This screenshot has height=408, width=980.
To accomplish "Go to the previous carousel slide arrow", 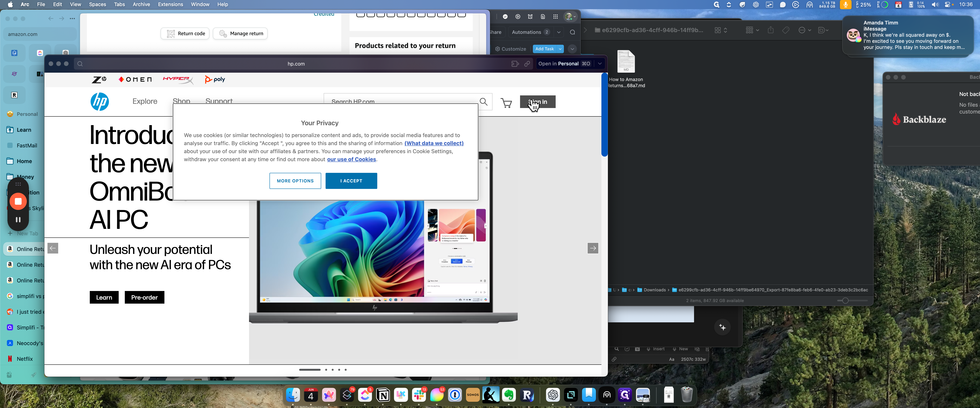I will click(x=53, y=248).
